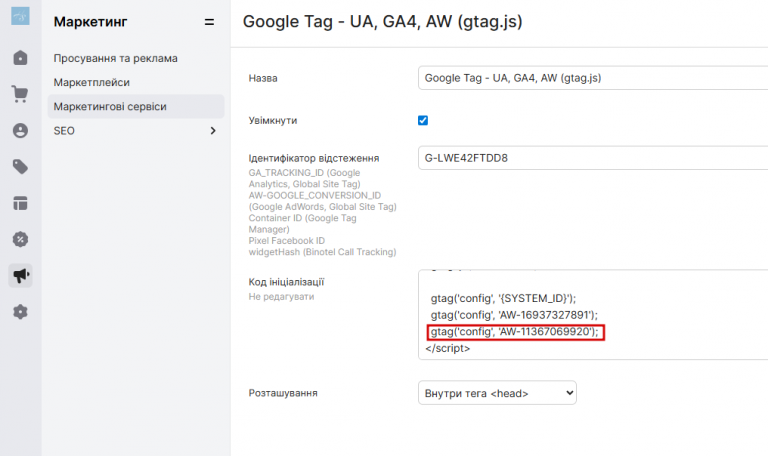Select Просування та реклама menu item
768x456 pixels.
point(116,58)
